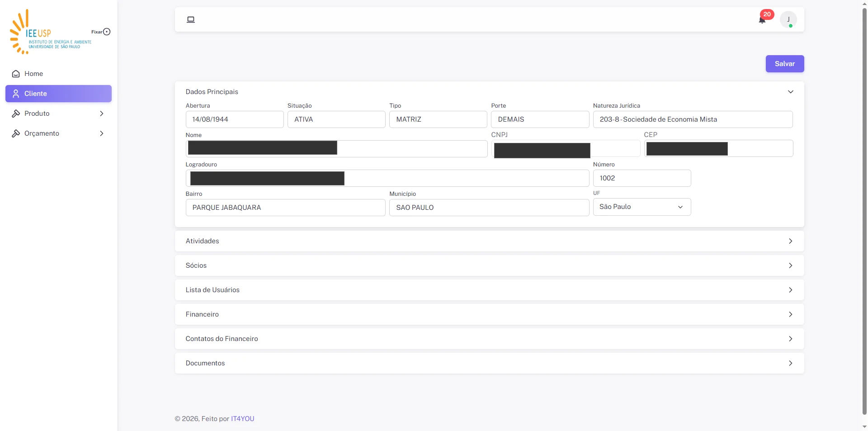Expand the Lista de Usuários section
Image resolution: width=868 pixels, height=431 pixels.
pyautogui.click(x=489, y=290)
